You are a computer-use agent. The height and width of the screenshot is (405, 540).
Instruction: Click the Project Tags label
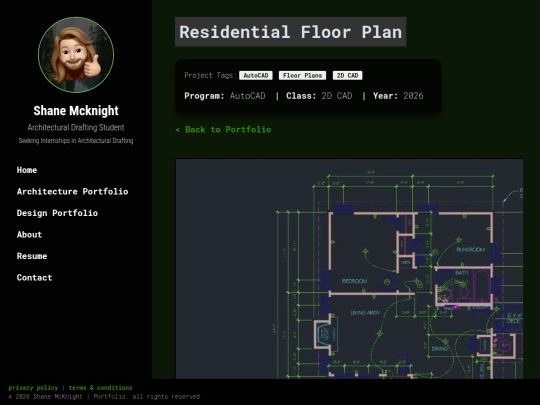[x=210, y=75]
